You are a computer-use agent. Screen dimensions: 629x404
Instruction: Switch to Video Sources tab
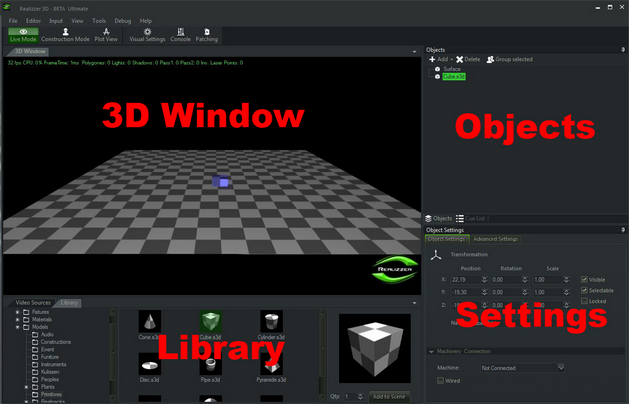click(33, 302)
